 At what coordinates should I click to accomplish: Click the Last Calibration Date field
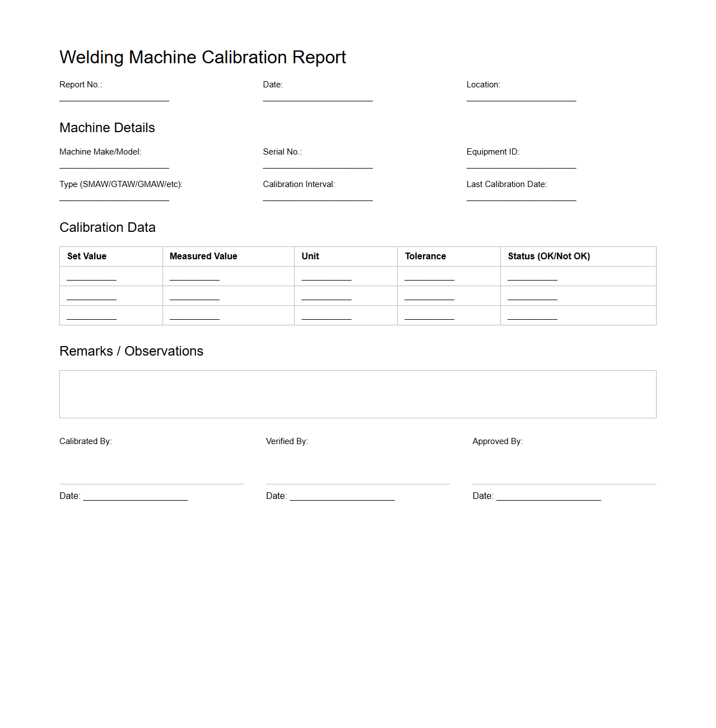(x=520, y=198)
